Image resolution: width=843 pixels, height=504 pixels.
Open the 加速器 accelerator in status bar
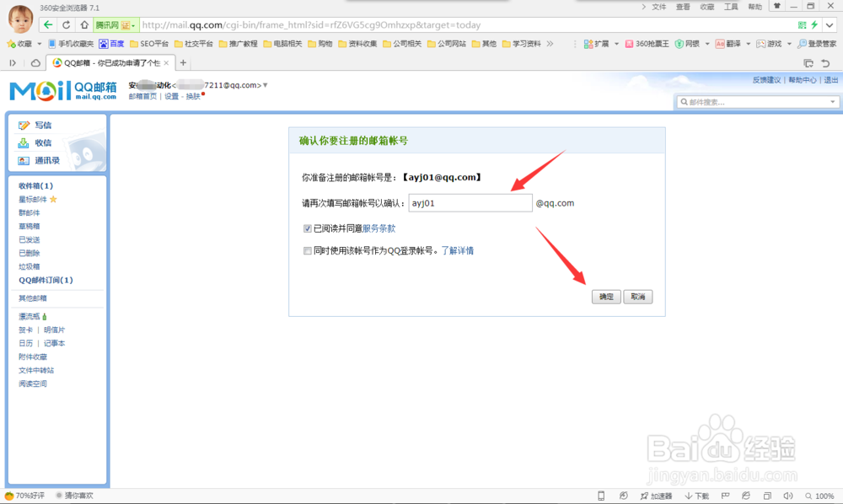[x=656, y=496]
